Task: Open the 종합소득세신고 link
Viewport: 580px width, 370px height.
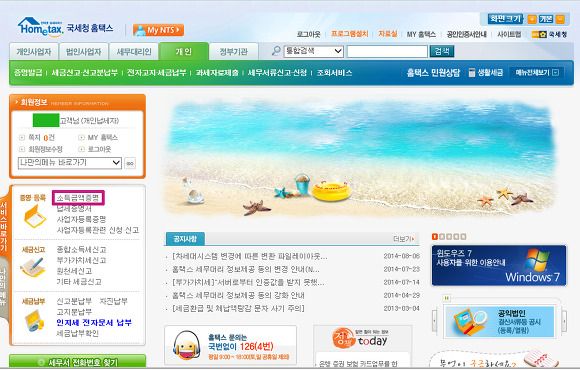Action: tap(81, 250)
